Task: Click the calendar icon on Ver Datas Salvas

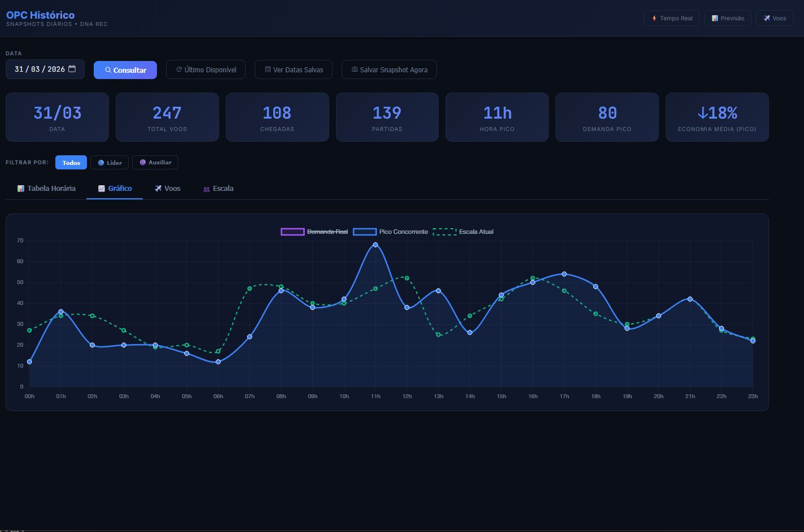Action: [268, 69]
